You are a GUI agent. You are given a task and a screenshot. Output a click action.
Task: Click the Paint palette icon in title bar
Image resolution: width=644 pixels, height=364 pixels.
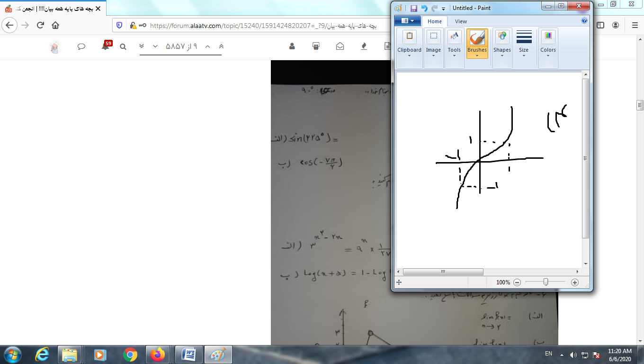[x=398, y=8]
